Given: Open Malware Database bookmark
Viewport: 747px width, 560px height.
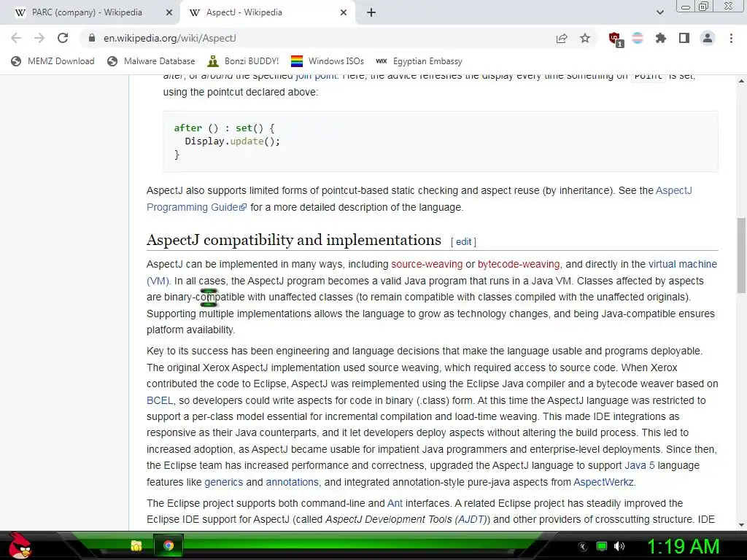Looking at the screenshot, I should point(151,61).
